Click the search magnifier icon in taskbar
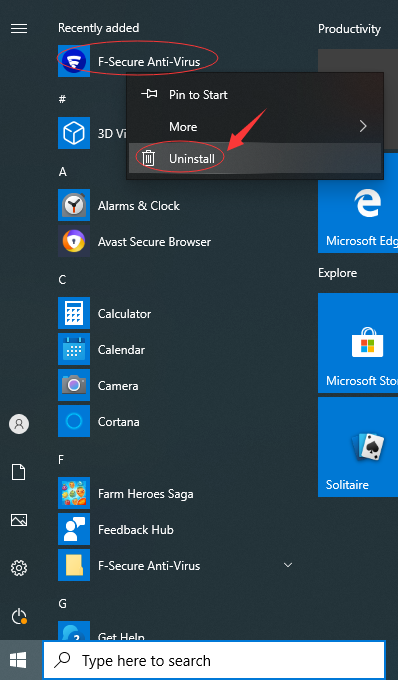Image resolution: width=398 pixels, height=680 pixels. click(62, 660)
